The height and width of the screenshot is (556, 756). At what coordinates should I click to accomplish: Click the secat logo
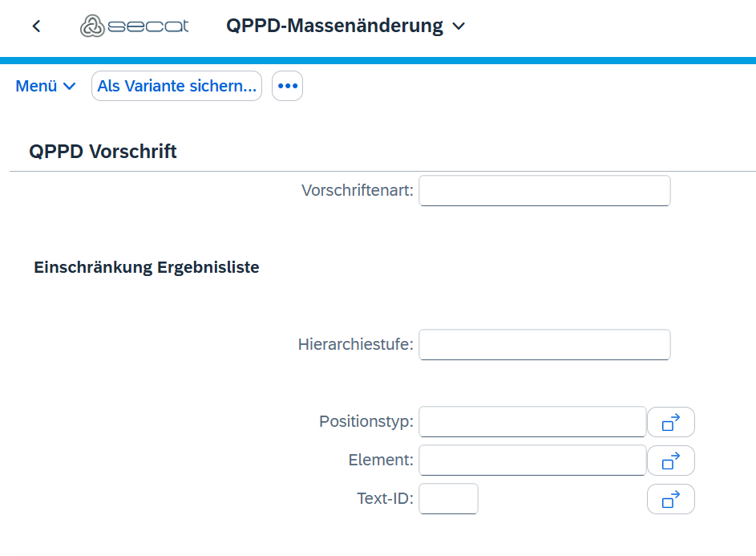point(135,26)
